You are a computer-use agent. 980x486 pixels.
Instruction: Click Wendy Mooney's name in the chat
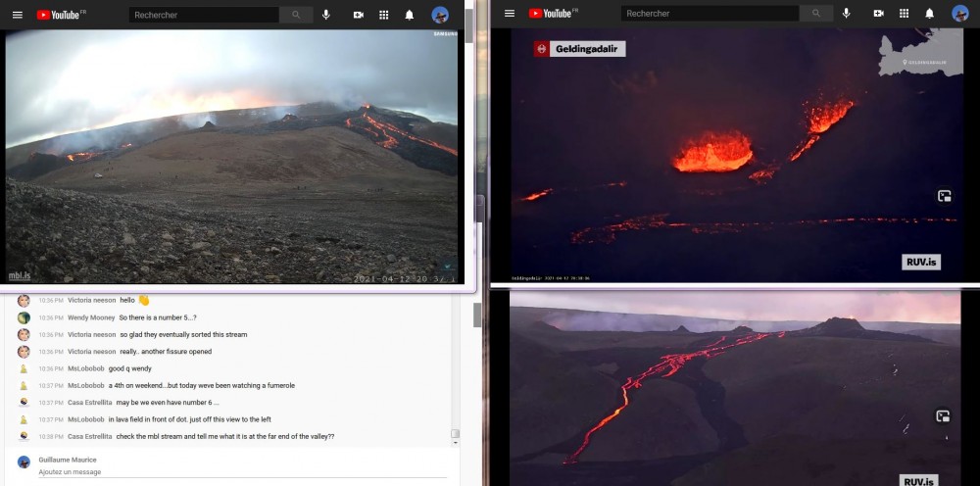(90, 317)
